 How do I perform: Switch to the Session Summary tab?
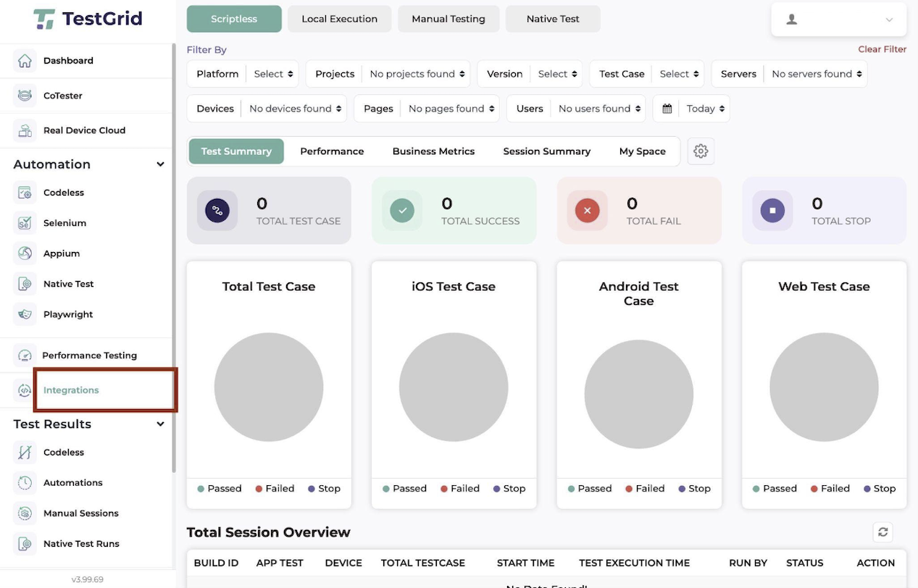tap(547, 151)
